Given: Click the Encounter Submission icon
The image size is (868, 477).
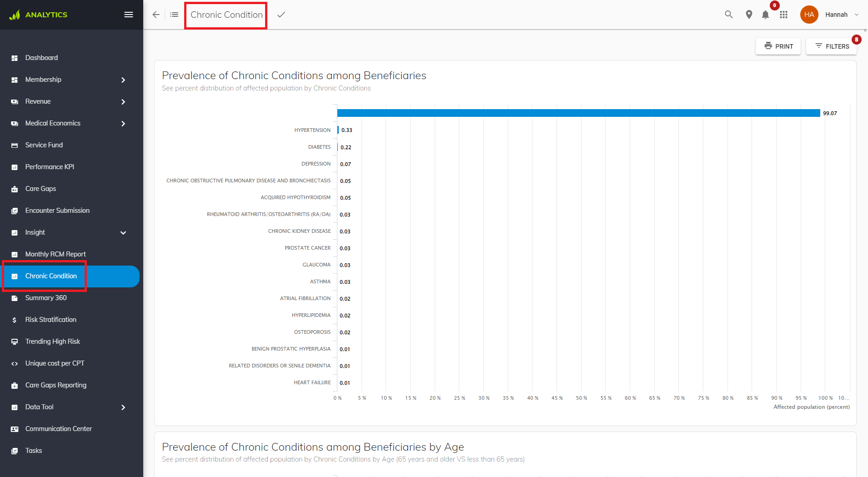Looking at the screenshot, I should tap(15, 211).
